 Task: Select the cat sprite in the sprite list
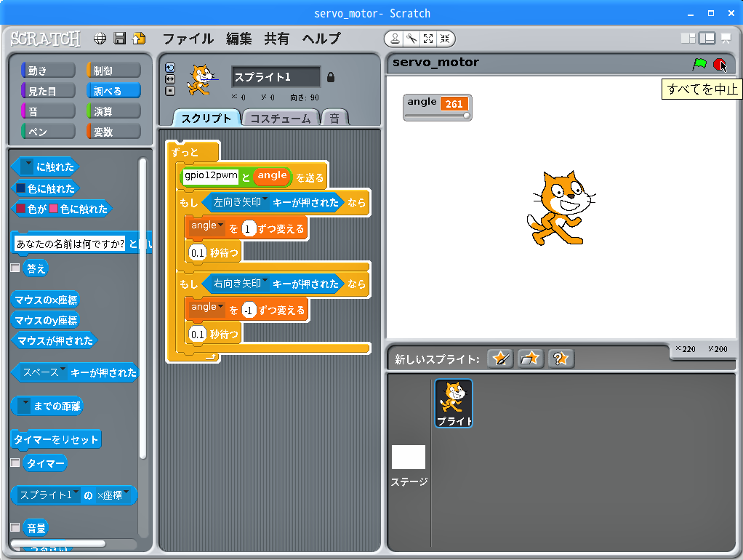[454, 403]
